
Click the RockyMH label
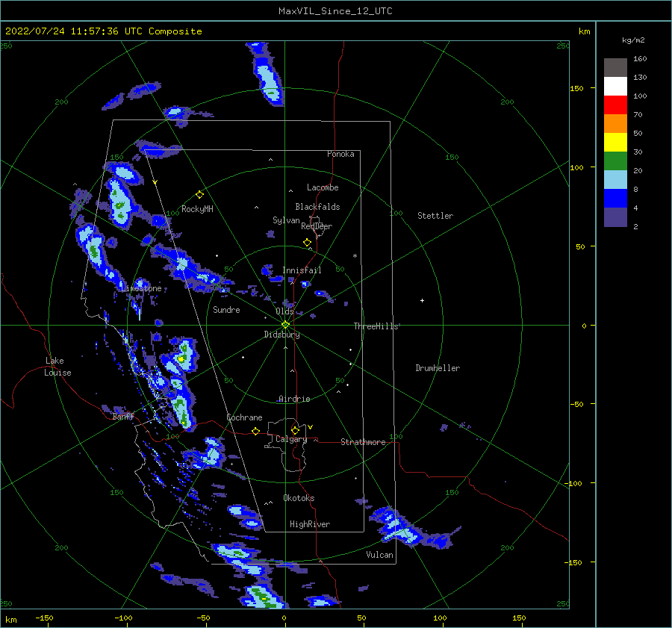197,209
